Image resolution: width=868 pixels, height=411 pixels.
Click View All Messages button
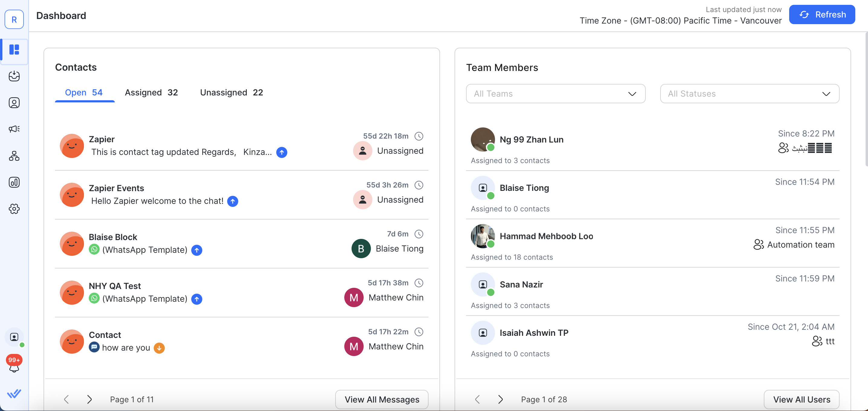[x=381, y=399]
